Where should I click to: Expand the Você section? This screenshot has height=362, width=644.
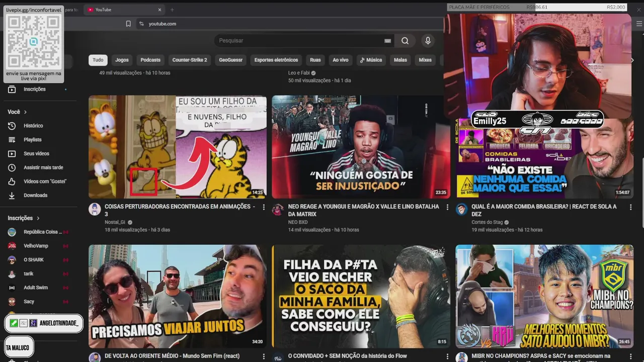click(17, 112)
